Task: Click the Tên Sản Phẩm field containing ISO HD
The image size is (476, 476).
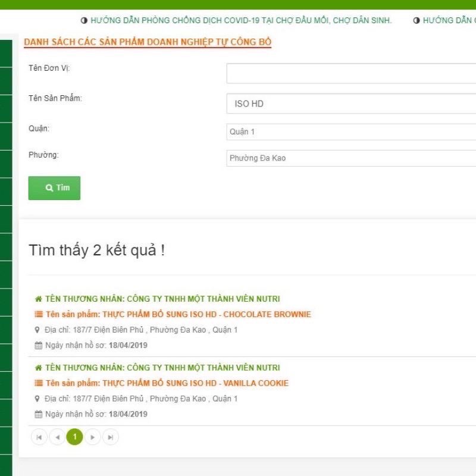Action: point(351,104)
